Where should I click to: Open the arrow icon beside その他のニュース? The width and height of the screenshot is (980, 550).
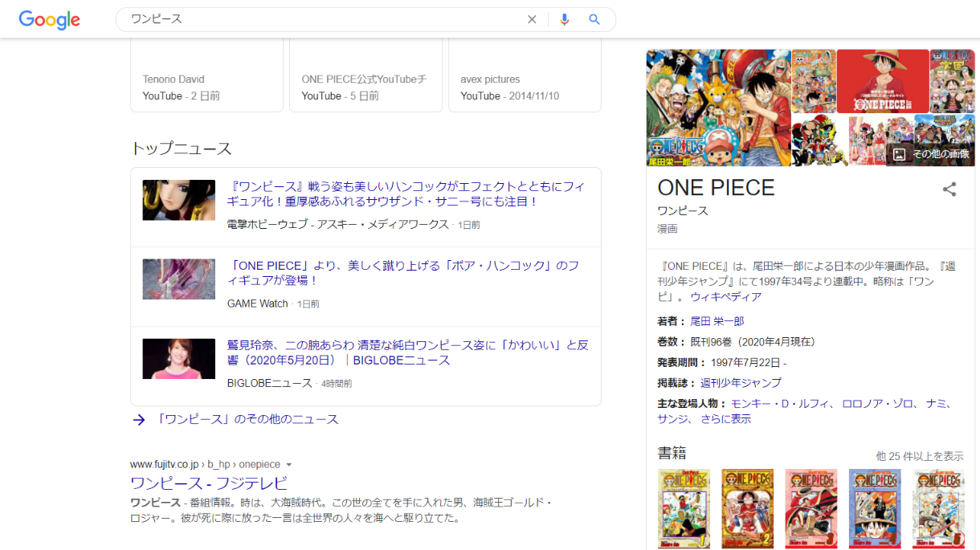139,420
